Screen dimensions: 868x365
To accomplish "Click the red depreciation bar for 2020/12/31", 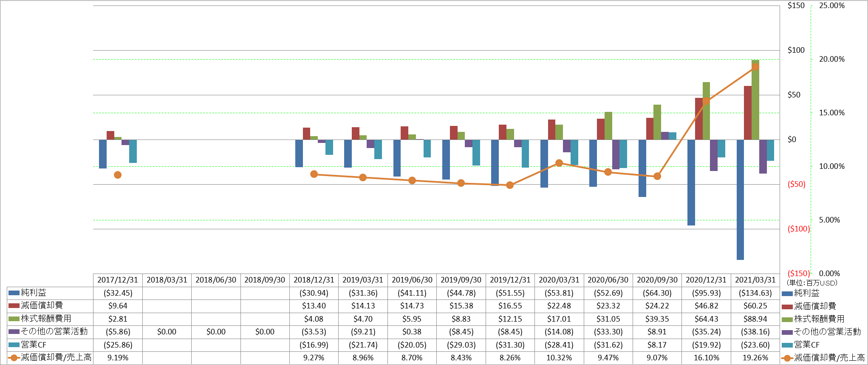I will click(x=698, y=119).
